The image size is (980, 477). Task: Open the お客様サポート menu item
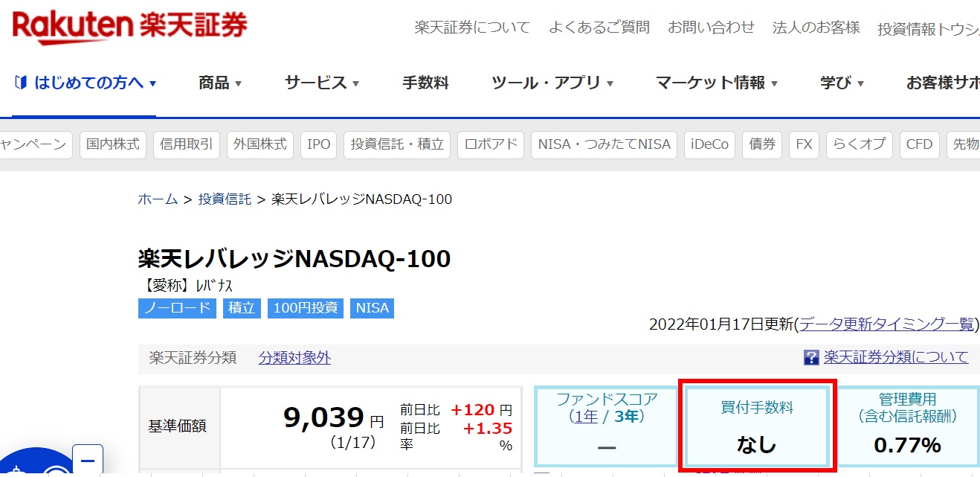942,83
